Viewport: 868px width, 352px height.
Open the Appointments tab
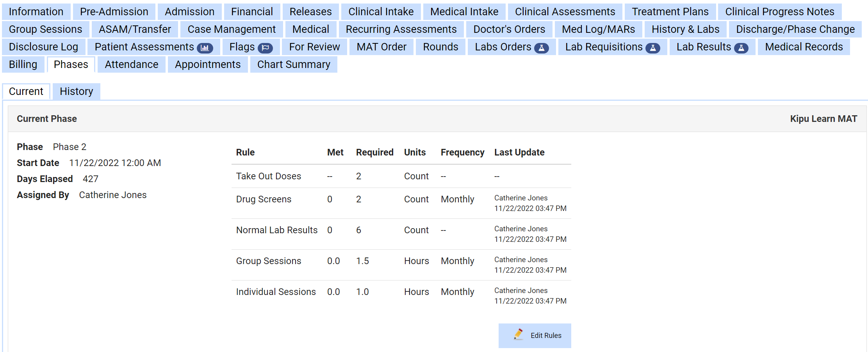point(207,64)
